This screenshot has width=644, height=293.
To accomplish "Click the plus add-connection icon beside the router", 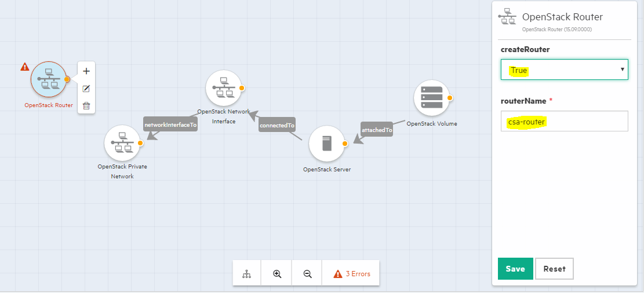I will click(x=86, y=71).
